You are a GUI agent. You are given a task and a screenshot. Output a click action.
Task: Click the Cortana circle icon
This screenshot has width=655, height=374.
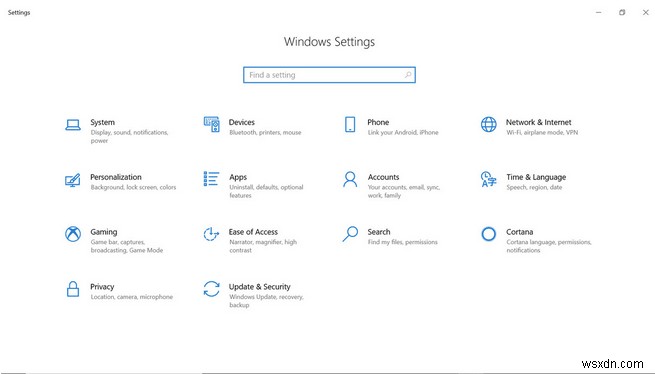(x=488, y=234)
